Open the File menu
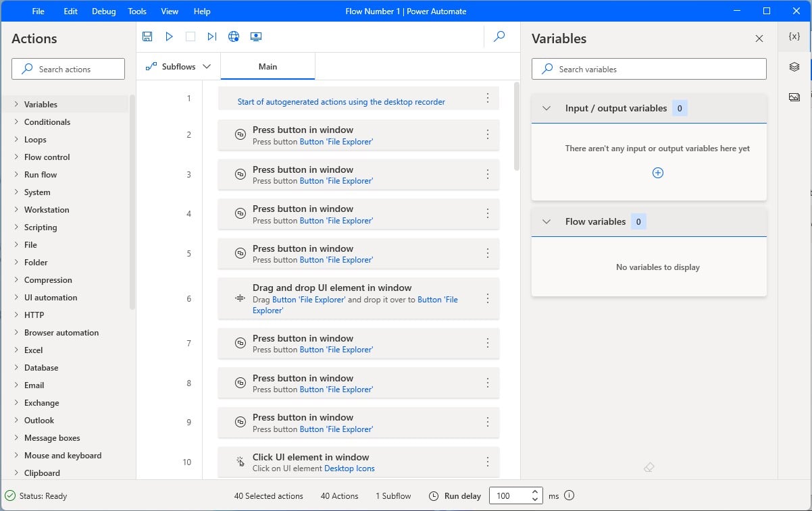Screen dimensions: 812x511 39,11
